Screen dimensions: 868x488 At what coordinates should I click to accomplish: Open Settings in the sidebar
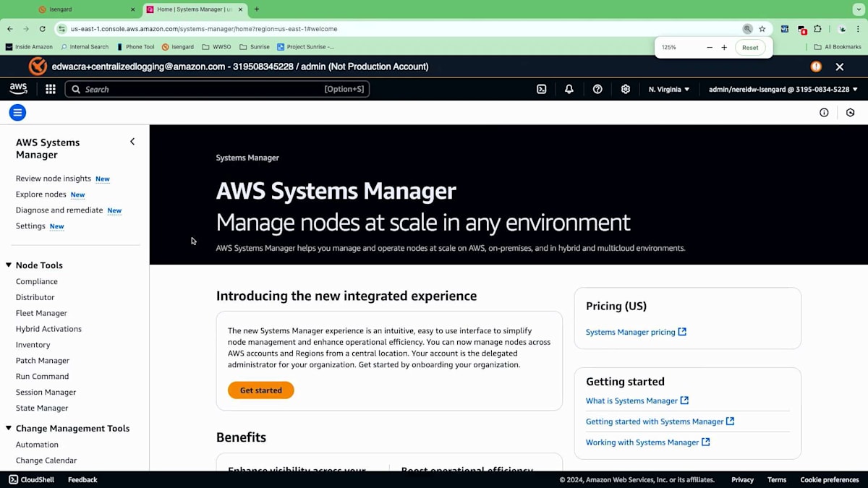[x=30, y=226]
